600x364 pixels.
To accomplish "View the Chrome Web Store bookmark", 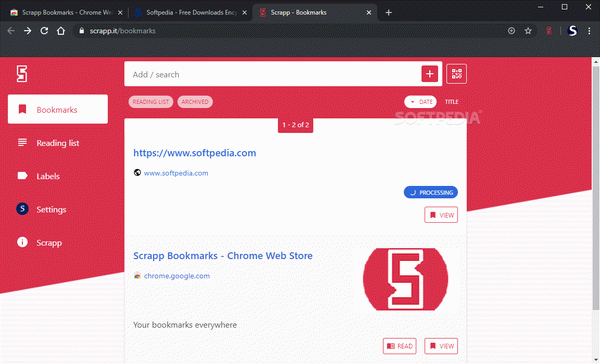I will [x=441, y=346].
